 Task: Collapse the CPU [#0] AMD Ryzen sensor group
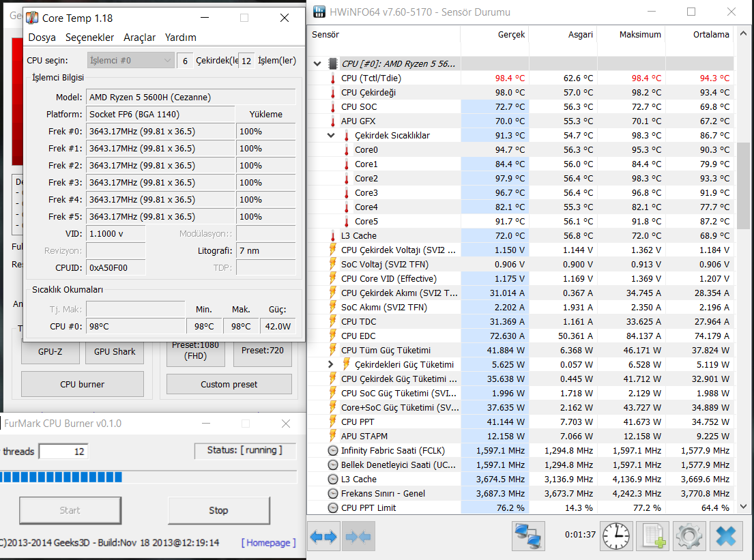(317, 63)
